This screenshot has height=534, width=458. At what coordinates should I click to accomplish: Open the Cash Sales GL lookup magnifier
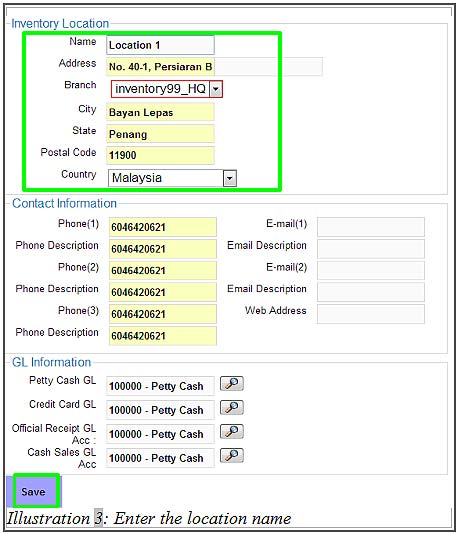point(232,455)
